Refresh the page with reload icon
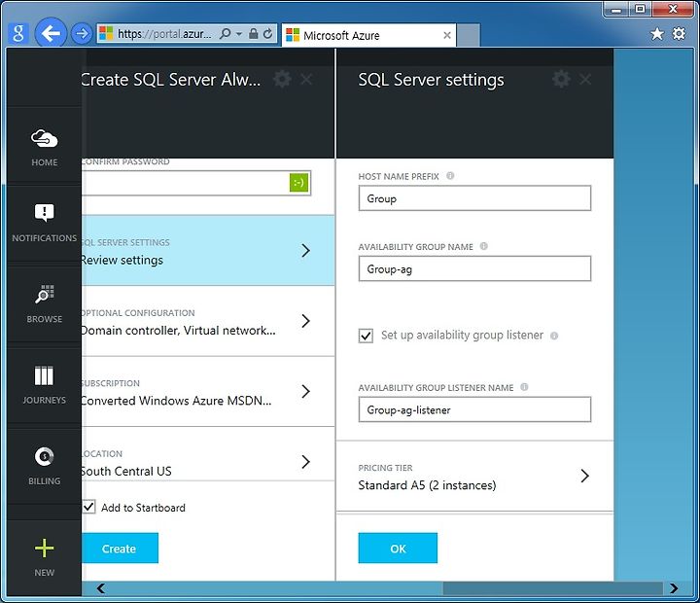The image size is (700, 603). [x=267, y=33]
